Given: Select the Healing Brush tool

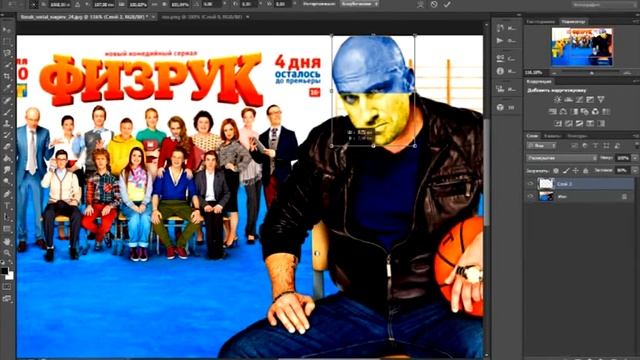Looking at the screenshot, I should [7, 100].
